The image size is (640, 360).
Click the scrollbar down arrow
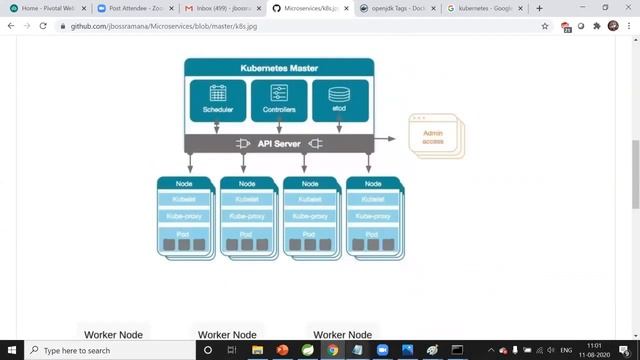point(636,336)
